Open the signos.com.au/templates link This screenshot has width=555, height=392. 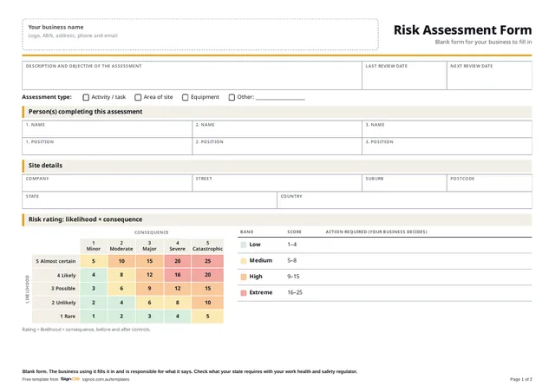[106, 379]
